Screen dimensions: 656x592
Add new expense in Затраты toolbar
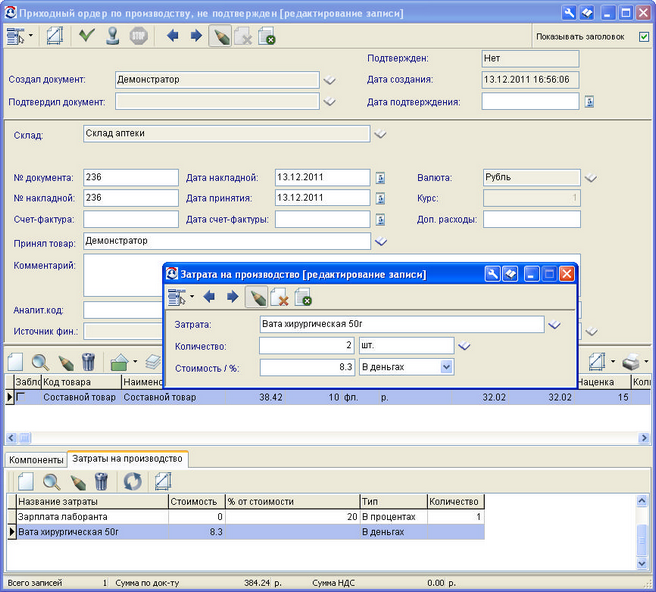[26, 481]
